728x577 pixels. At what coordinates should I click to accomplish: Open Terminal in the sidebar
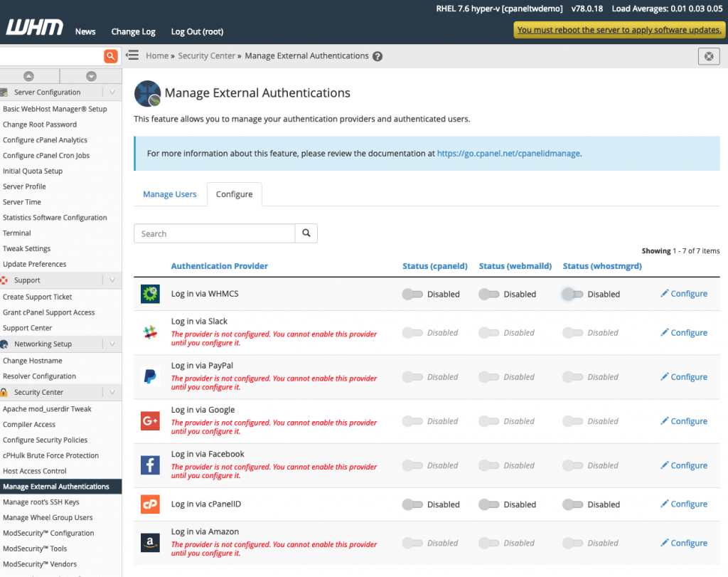(17, 233)
